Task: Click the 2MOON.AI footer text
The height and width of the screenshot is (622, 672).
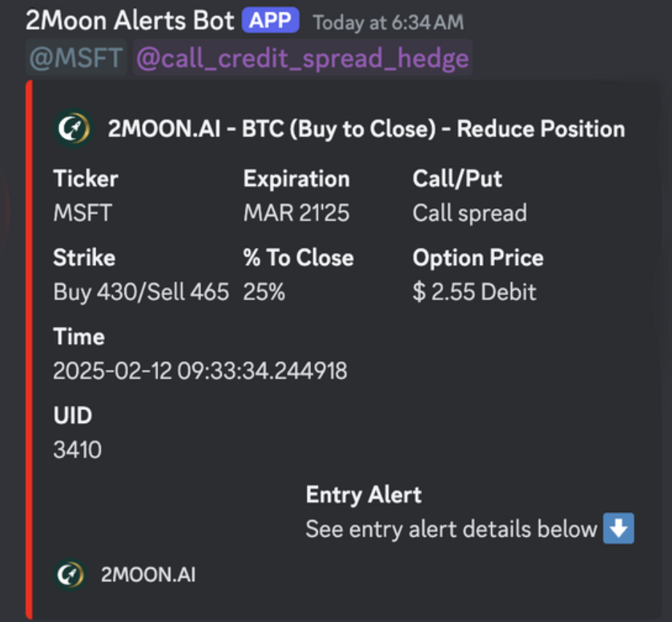Action: coord(148,575)
